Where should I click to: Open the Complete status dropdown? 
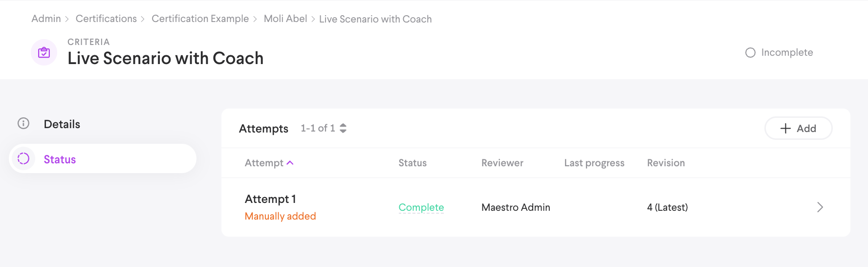[421, 207]
